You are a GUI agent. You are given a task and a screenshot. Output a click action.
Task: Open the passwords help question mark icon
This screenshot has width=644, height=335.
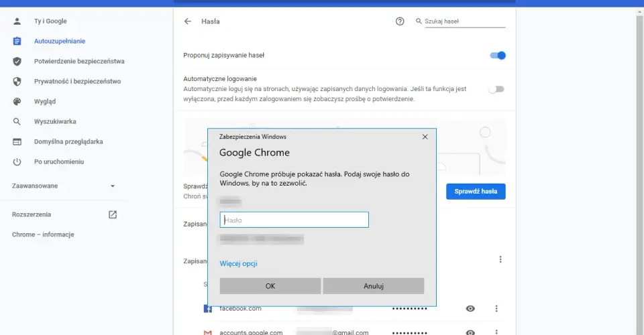pyautogui.click(x=400, y=21)
